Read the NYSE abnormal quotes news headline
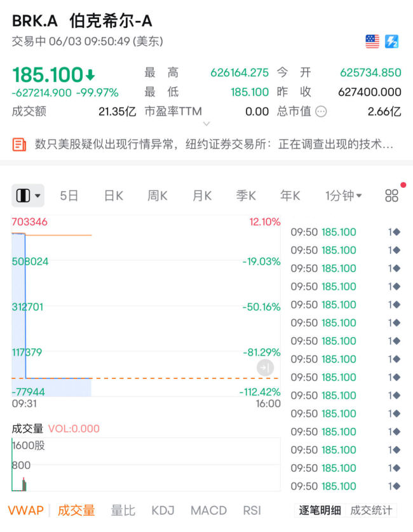413x532 pixels. coord(214,144)
